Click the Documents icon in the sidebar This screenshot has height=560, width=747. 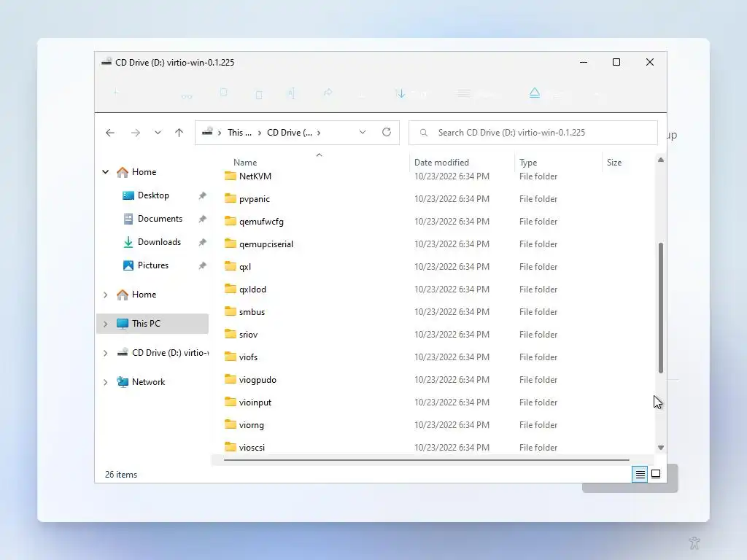[128, 219]
